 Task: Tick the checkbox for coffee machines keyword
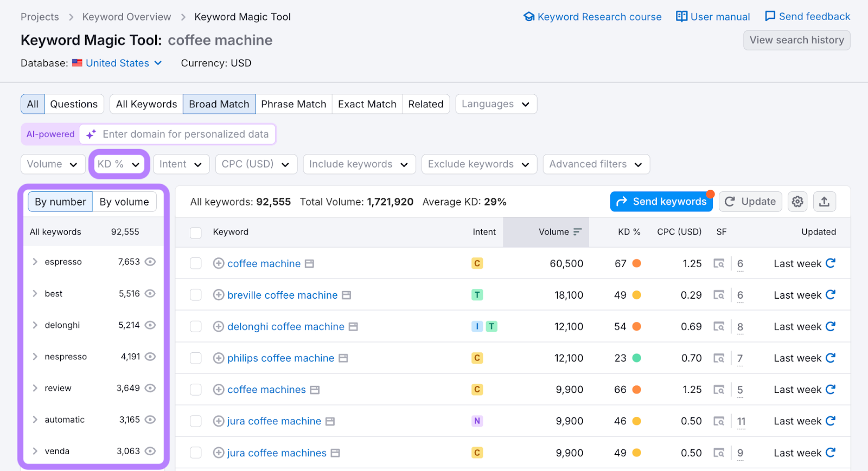pyautogui.click(x=196, y=390)
